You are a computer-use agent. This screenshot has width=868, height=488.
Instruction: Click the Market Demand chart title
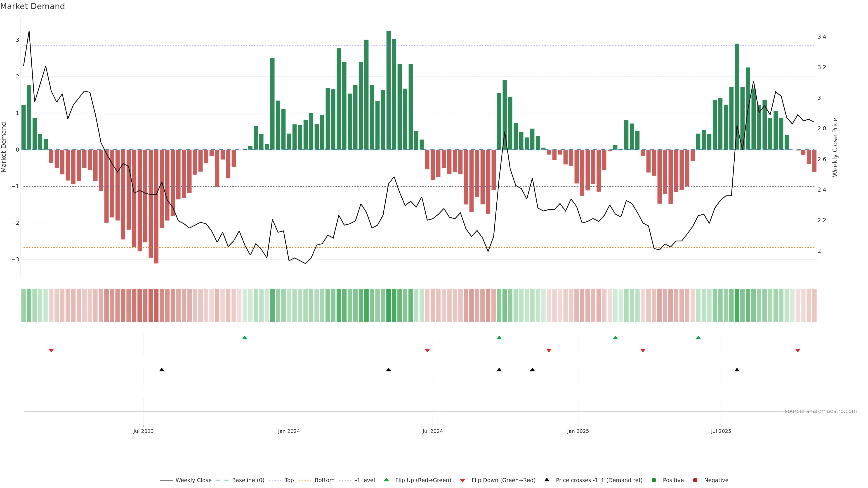(x=32, y=6)
